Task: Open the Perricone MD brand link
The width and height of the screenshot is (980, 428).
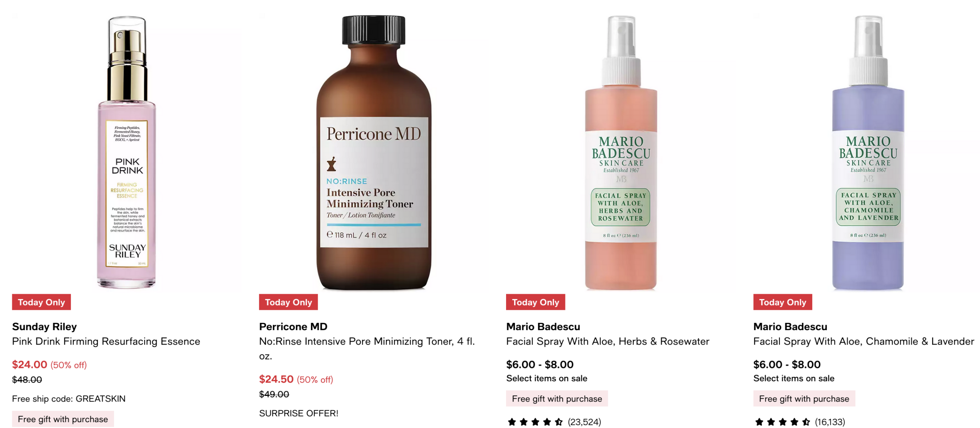Action: pos(293,327)
